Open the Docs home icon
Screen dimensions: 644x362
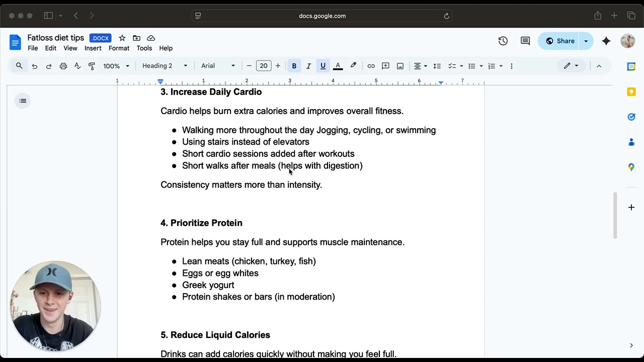click(x=15, y=42)
